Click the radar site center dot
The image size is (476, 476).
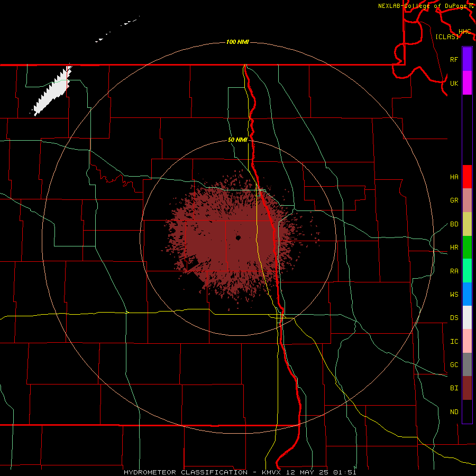[x=239, y=237]
